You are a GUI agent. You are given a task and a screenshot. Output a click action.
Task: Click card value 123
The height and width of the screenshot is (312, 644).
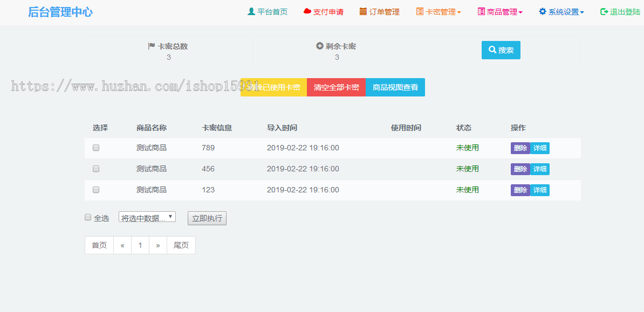(x=208, y=190)
